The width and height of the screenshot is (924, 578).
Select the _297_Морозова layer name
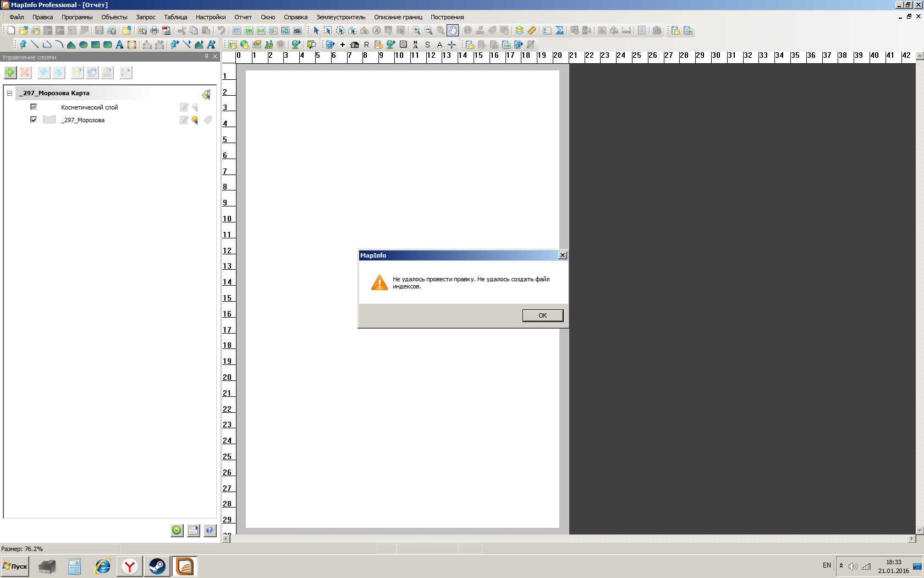[x=82, y=120]
